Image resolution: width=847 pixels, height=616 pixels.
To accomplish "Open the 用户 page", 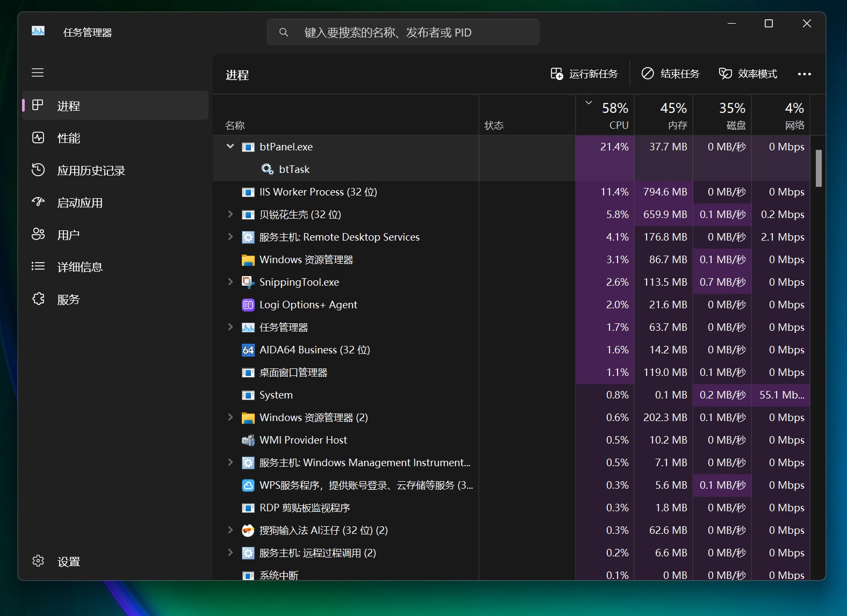I will (x=115, y=235).
